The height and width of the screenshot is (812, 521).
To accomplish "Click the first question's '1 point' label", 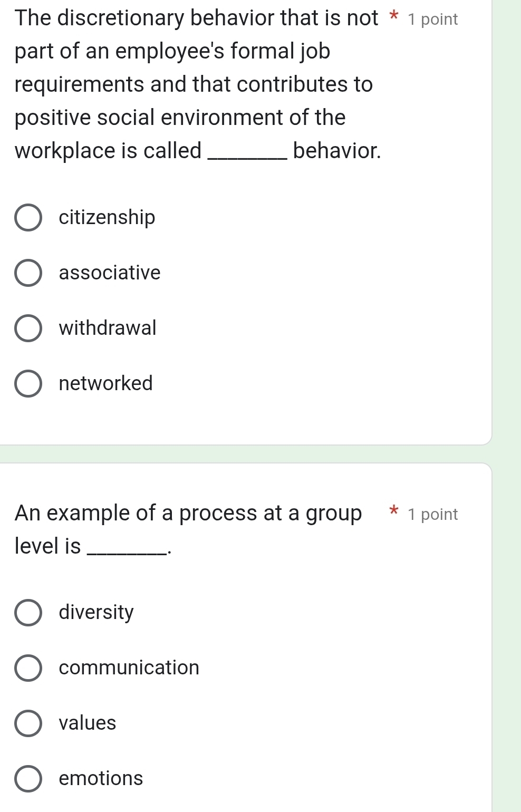I will point(433,20).
